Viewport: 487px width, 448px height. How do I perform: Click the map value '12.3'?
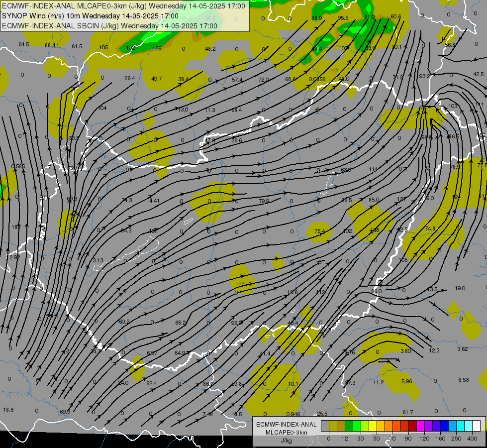(x=434, y=350)
